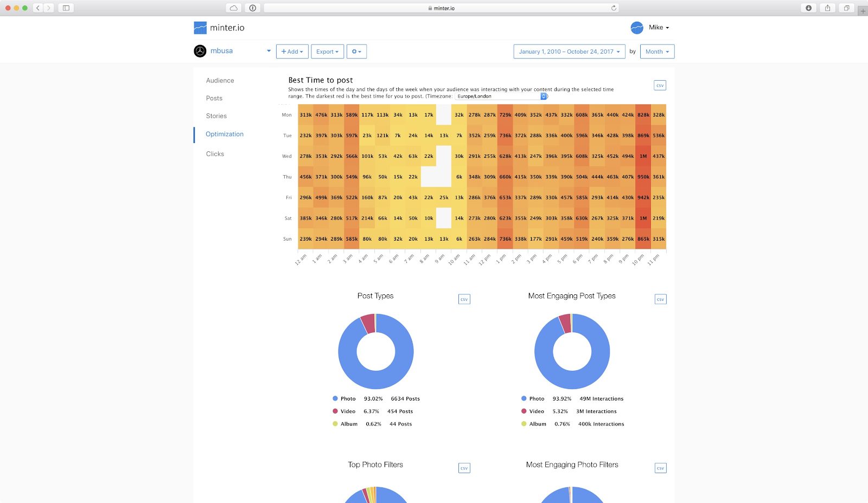The image size is (868, 503).
Task: Open the Posts section
Action: pyautogui.click(x=214, y=98)
